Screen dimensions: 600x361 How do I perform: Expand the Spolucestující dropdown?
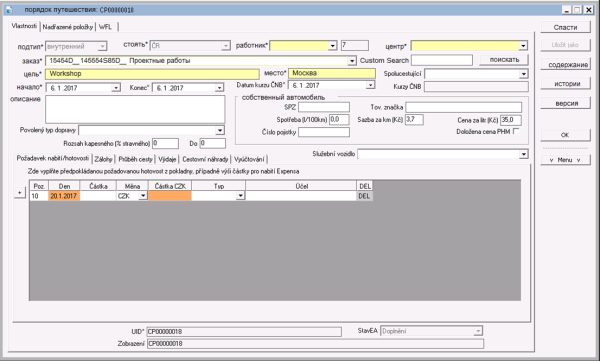[523, 74]
